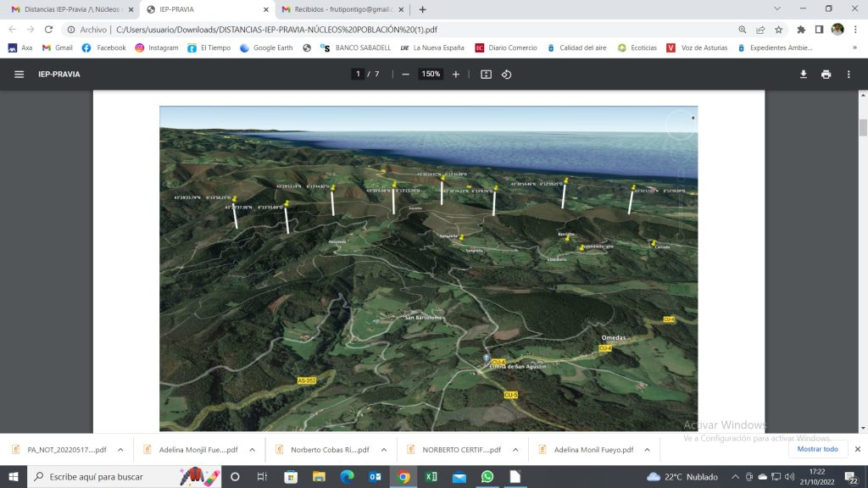Expand options for Adelina Monil Fueyo download

point(648,450)
